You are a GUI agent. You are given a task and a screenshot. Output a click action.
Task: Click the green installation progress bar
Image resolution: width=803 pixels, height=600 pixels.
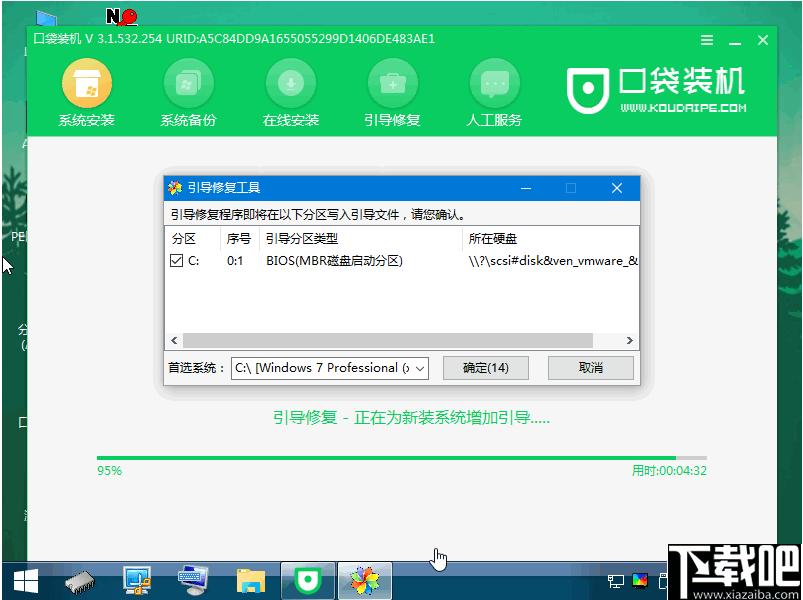[x=402, y=458]
